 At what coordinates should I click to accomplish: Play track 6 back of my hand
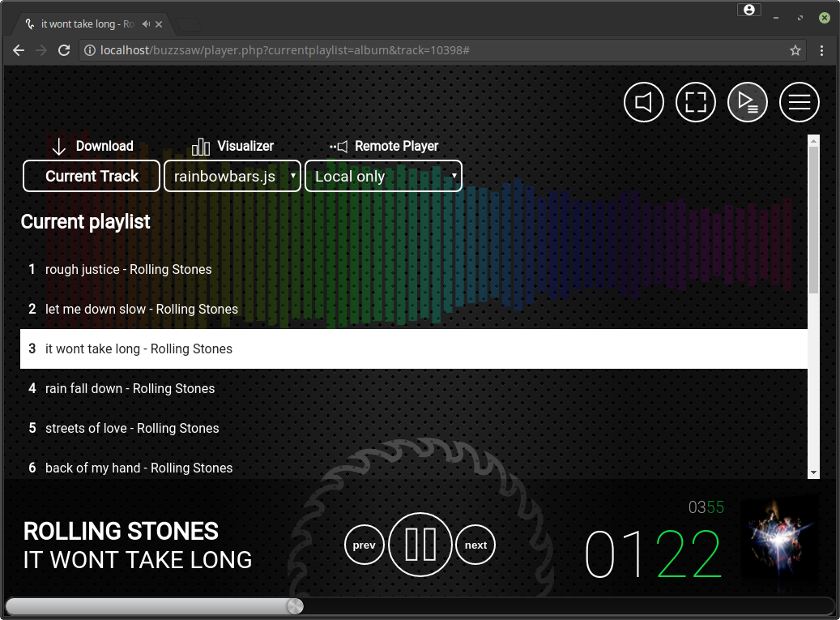point(414,468)
